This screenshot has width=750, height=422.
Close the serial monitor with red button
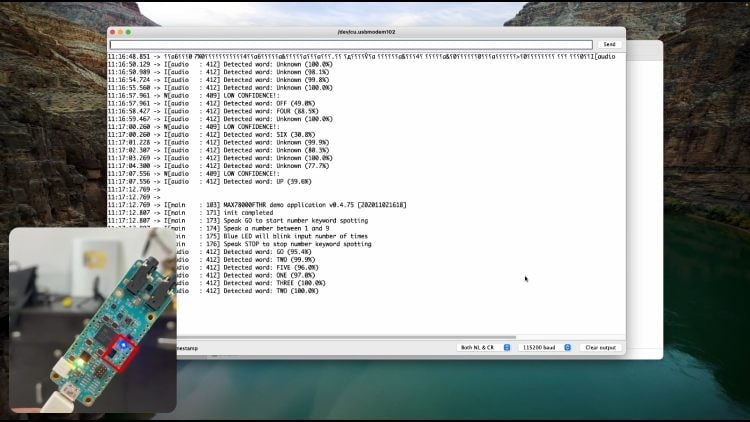(112, 32)
